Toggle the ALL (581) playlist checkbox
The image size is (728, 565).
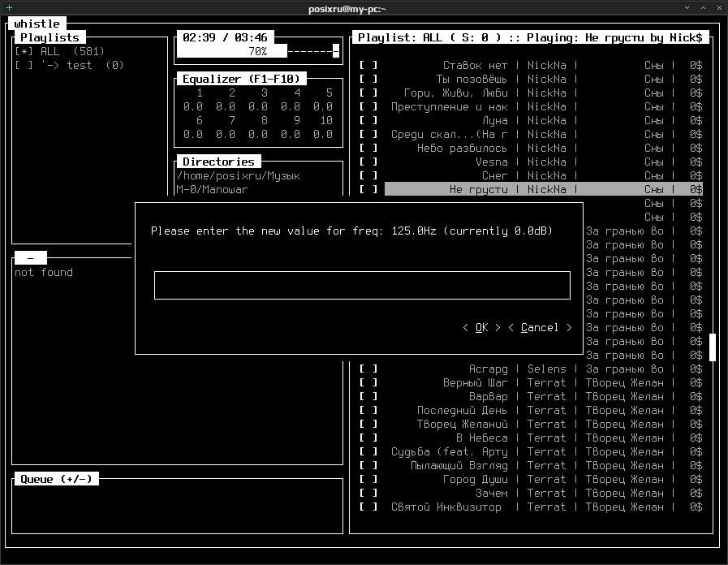pyautogui.click(x=24, y=51)
